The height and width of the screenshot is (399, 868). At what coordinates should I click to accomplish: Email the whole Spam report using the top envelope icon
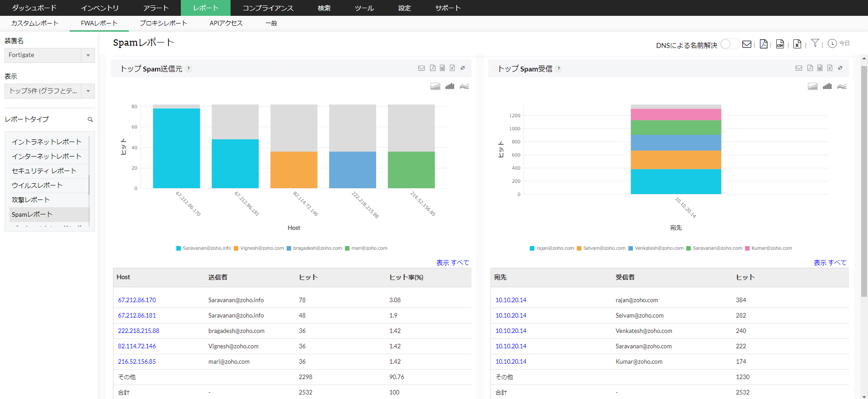[747, 44]
